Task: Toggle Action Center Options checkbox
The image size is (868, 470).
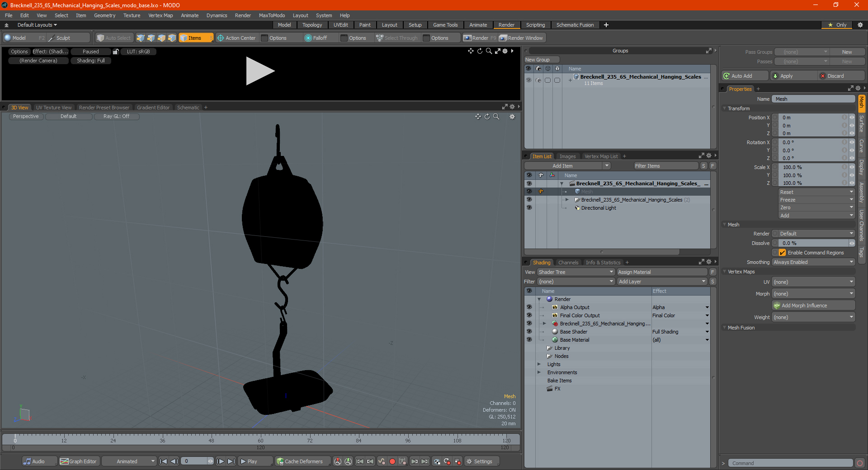Action: coord(265,38)
